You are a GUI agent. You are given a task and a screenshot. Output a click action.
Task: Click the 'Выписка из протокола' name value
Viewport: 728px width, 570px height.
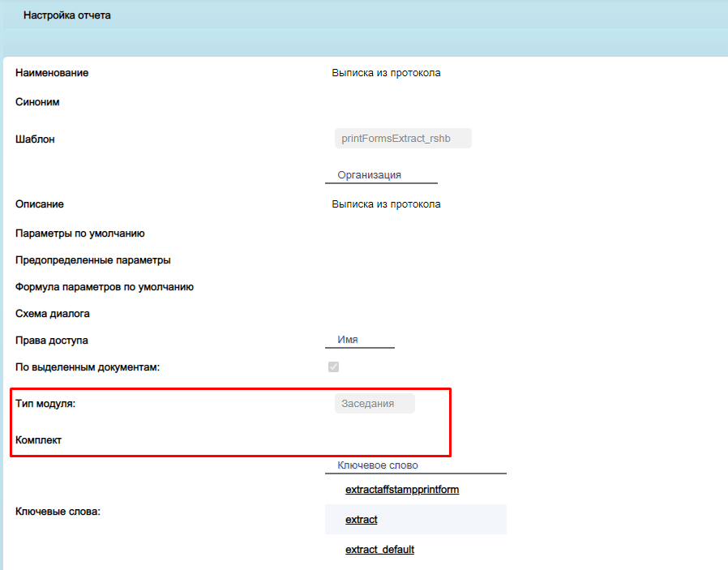click(x=386, y=73)
